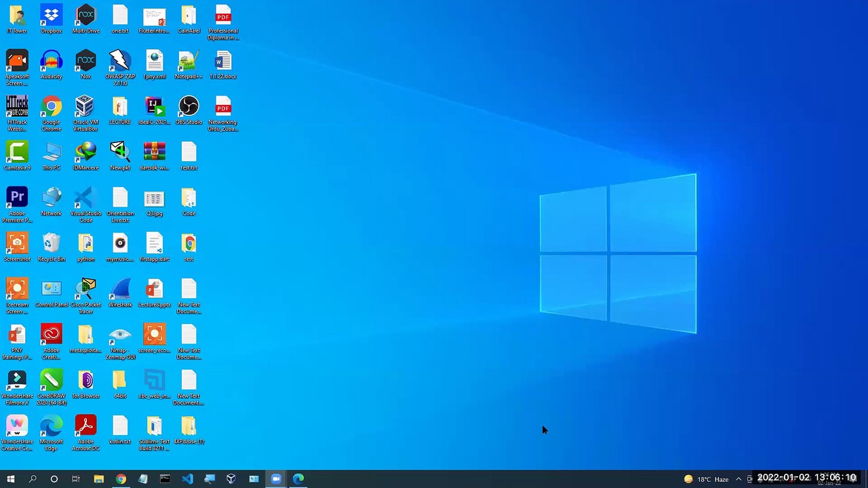Select the Q3.jpg image file
Screen dimensions: 868x488
[154, 201]
